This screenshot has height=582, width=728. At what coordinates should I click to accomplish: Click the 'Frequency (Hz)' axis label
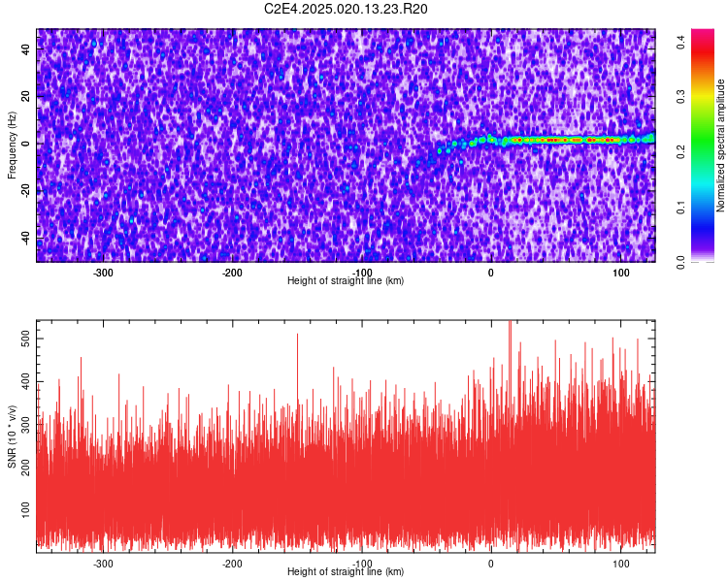(x=12, y=145)
